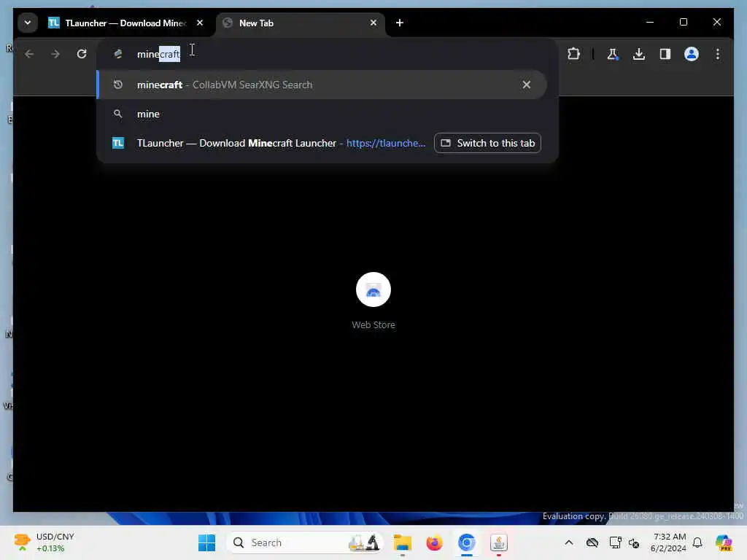Screen dimensions: 747x560
Task: Open the Copilot preview icon
Action: [724, 542]
